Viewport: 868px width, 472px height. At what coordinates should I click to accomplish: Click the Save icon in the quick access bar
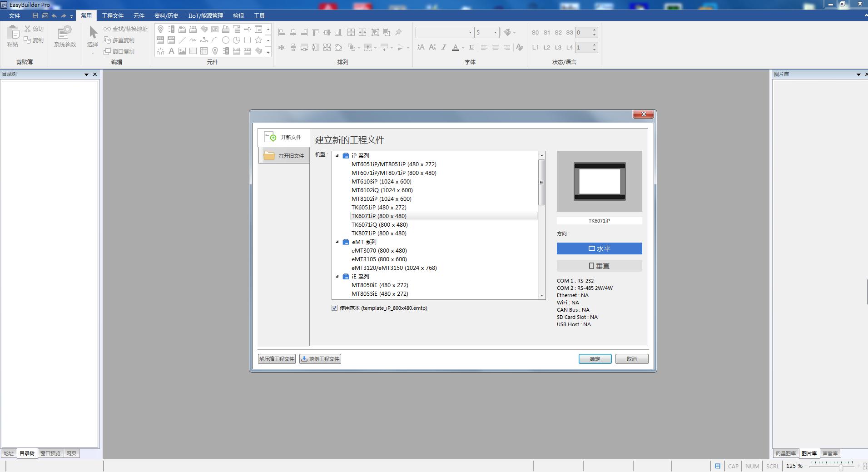pyautogui.click(x=35, y=15)
